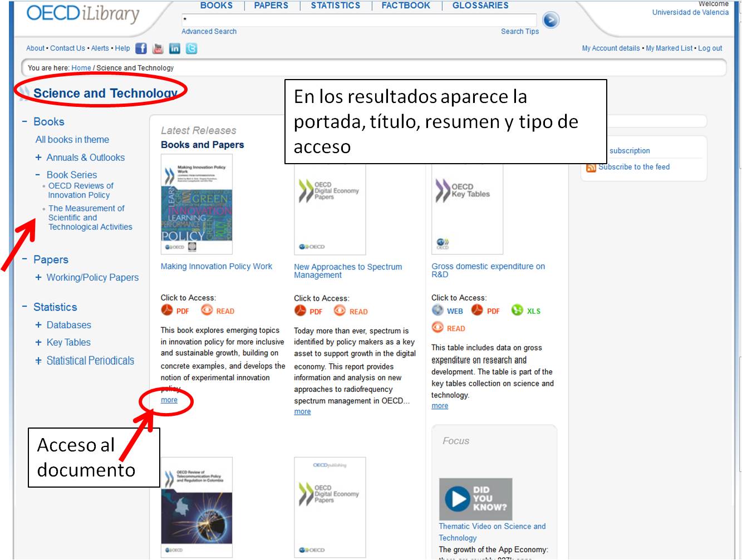Click the RSS feed icon beside Subscribe to the feed

click(591, 168)
